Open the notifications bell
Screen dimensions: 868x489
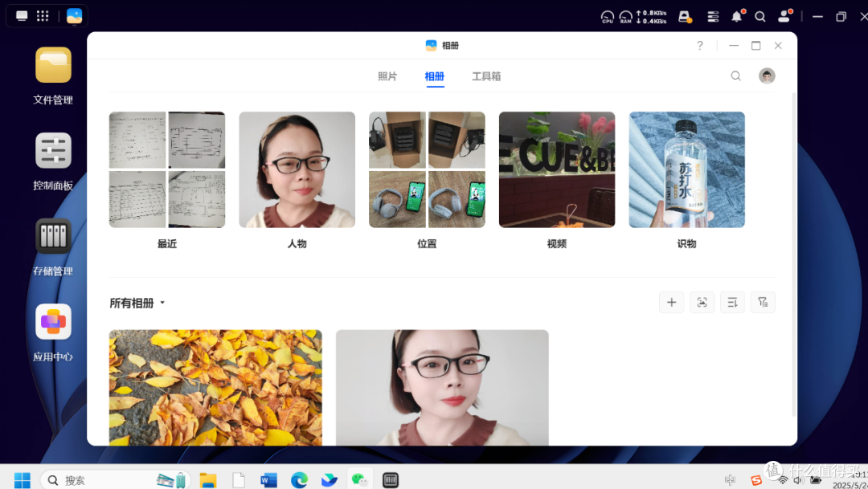click(x=737, y=16)
